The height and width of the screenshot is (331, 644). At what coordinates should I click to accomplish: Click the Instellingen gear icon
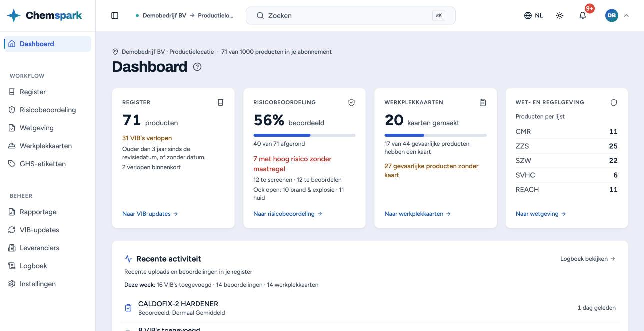tap(12, 284)
